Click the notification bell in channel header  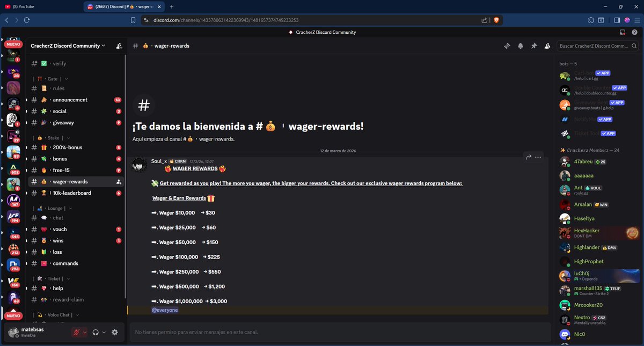coord(520,46)
